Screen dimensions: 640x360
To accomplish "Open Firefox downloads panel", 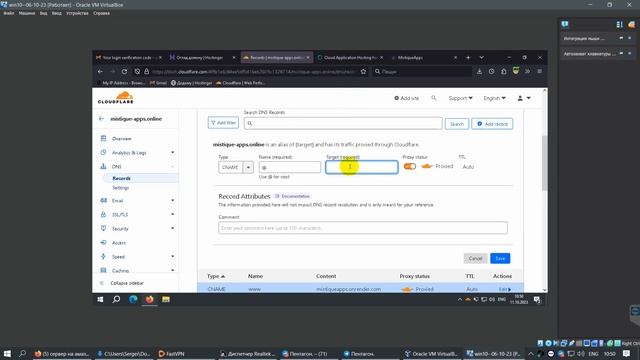I will [x=480, y=71].
